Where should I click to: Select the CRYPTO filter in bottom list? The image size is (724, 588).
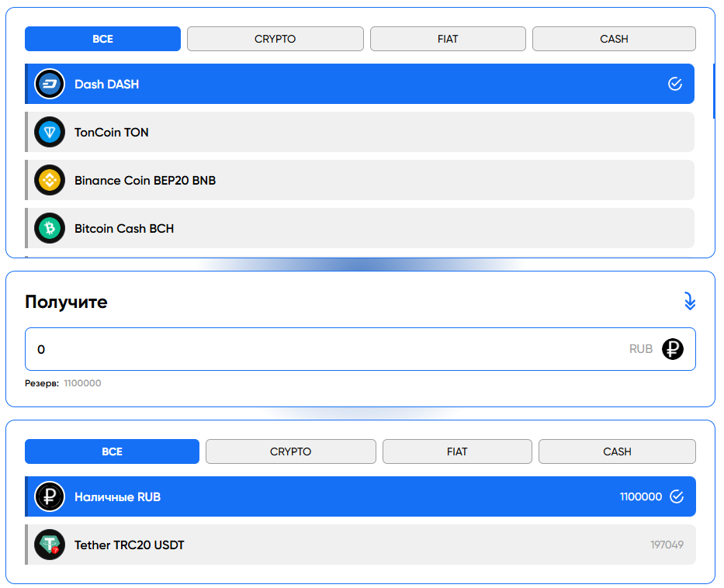(x=290, y=451)
